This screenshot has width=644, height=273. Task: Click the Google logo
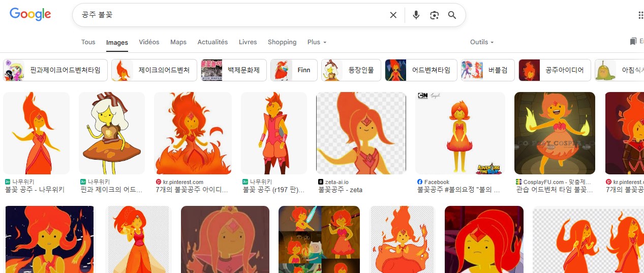30,15
